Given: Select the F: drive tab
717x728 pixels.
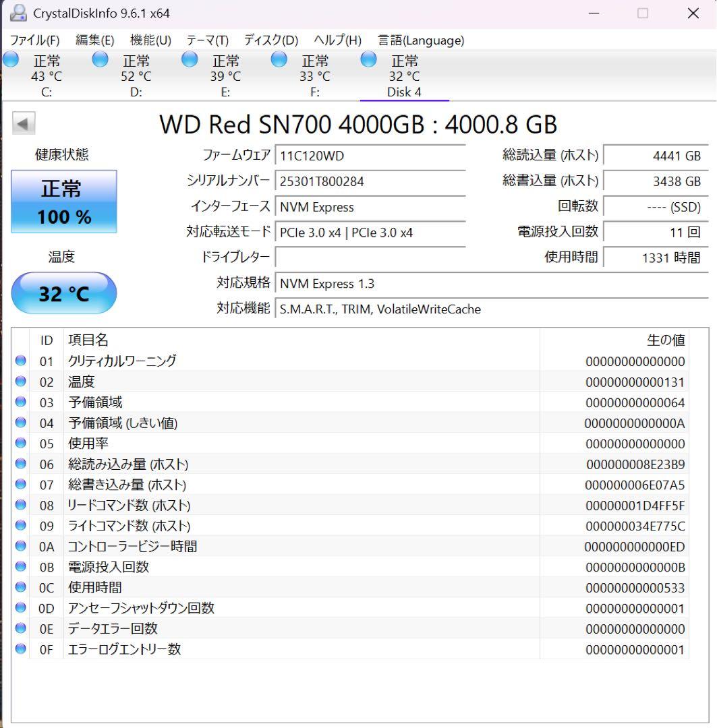Looking at the screenshot, I should (x=314, y=76).
